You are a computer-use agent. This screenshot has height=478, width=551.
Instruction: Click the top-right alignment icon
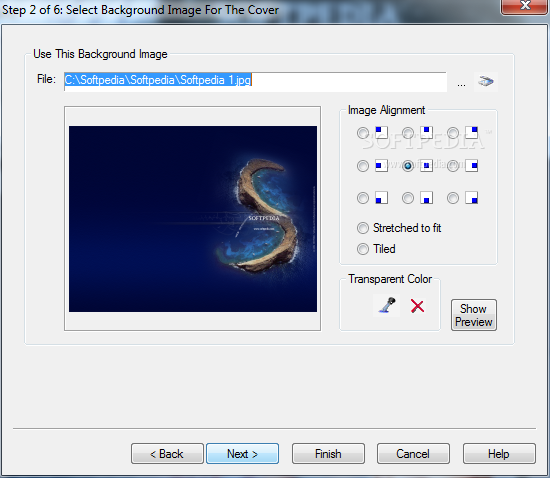472,133
